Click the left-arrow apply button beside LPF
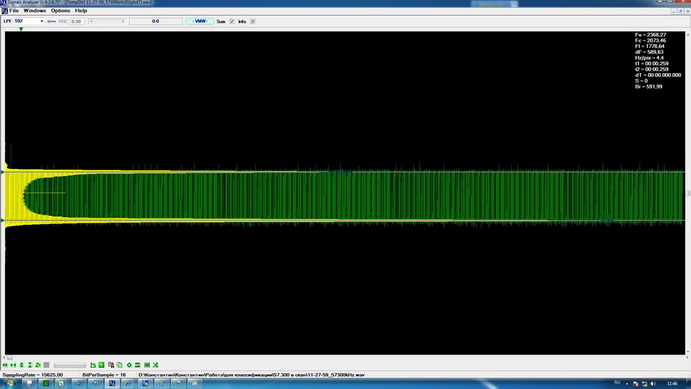 [51, 21]
